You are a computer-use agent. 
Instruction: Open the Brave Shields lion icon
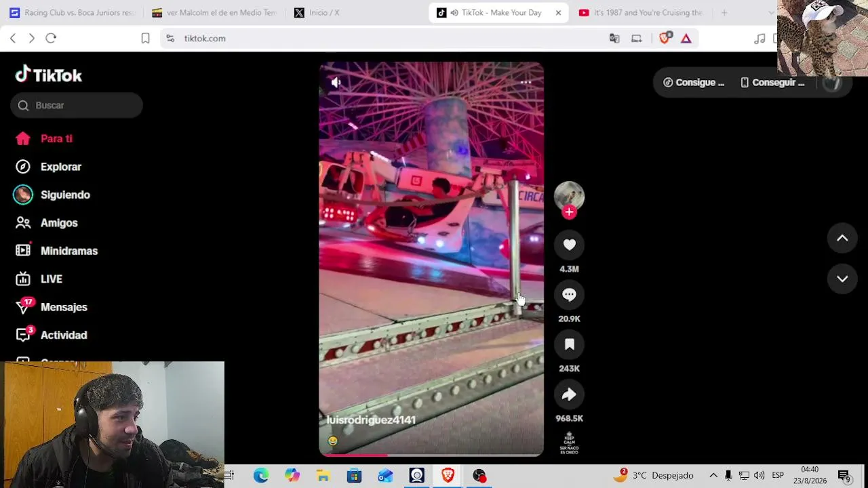(665, 38)
